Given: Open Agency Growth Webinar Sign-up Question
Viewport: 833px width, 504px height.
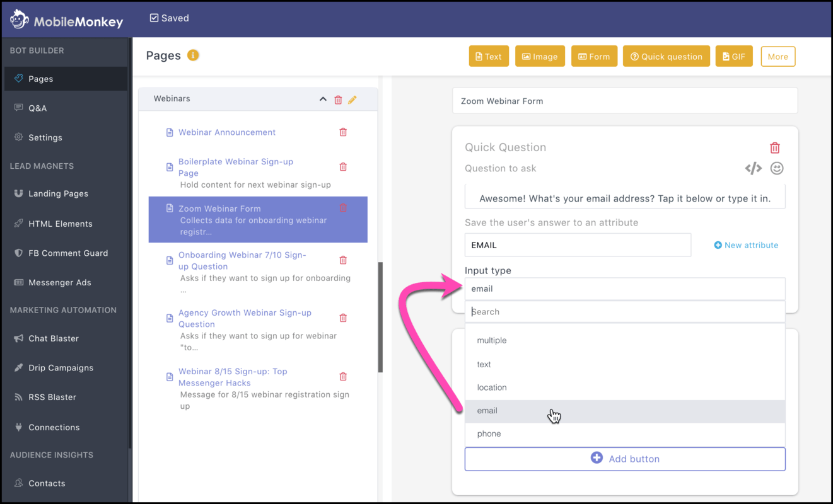Looking at the screenshot, I should [245, 318].
